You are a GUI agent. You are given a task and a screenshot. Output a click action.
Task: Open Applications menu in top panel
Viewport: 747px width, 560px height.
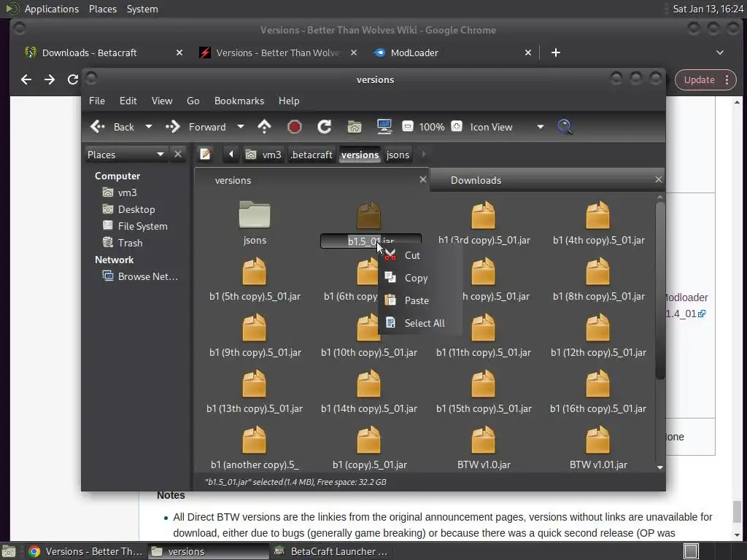[x=52, y=9]
